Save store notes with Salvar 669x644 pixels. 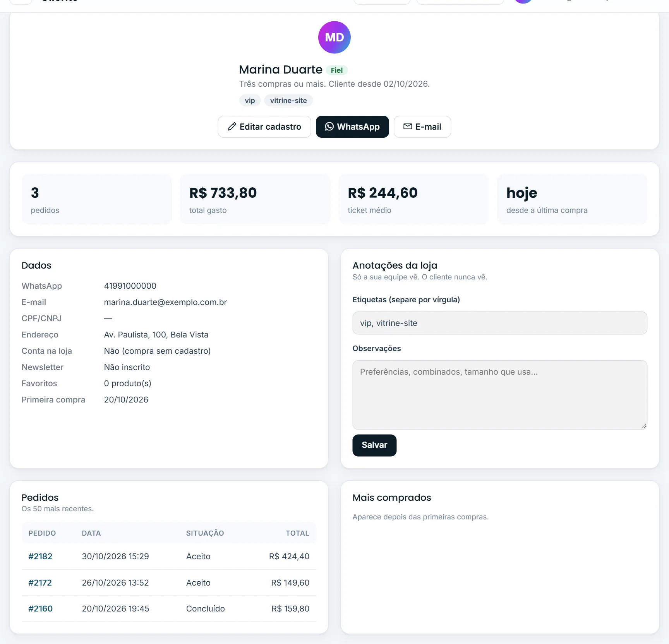[x=374, y=445]
